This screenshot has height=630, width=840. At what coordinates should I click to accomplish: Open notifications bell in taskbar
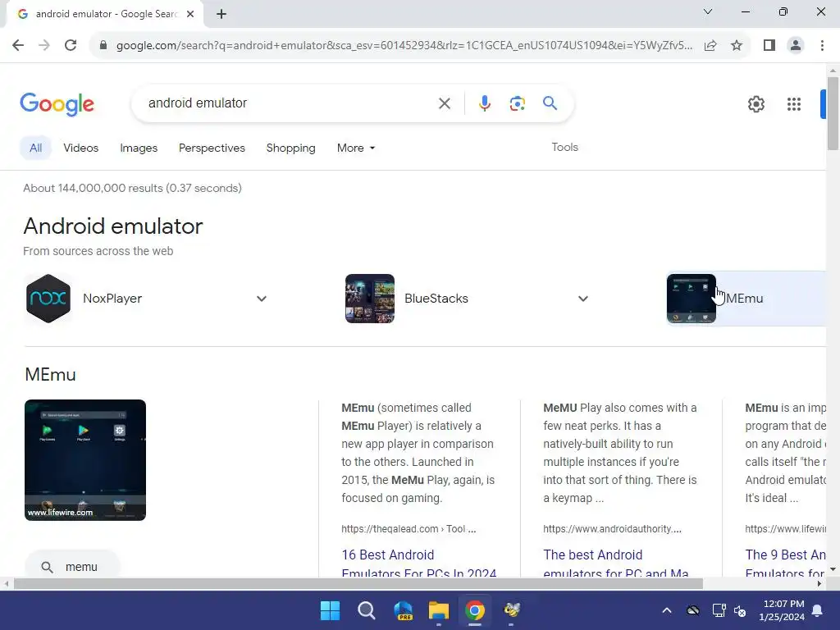click(818, 610)
